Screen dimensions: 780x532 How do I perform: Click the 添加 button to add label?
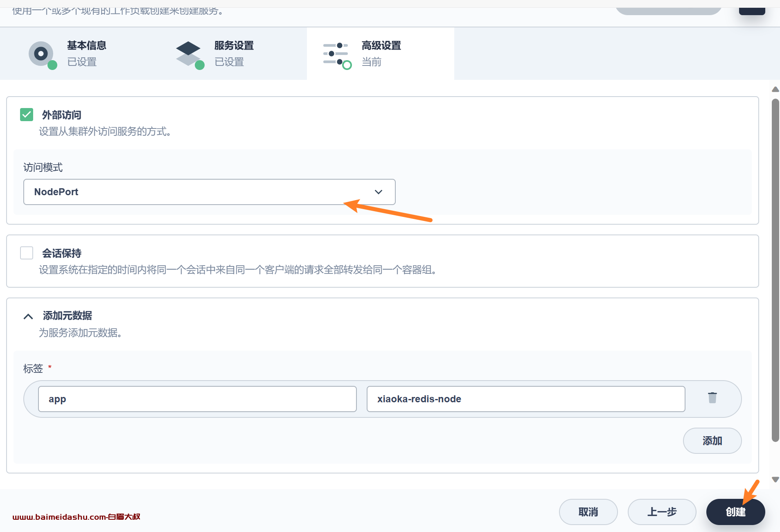click(x=712, y=441)
